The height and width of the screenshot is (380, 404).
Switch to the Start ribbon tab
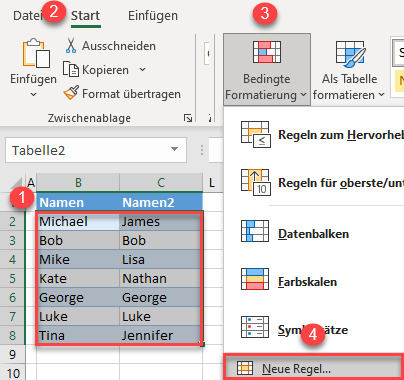coord(85,15)
